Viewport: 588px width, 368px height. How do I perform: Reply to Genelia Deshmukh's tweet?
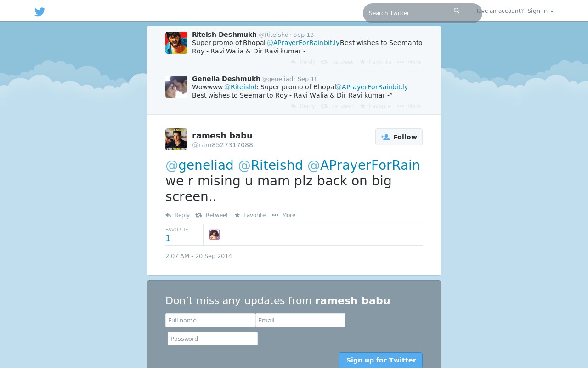point(303,106)
